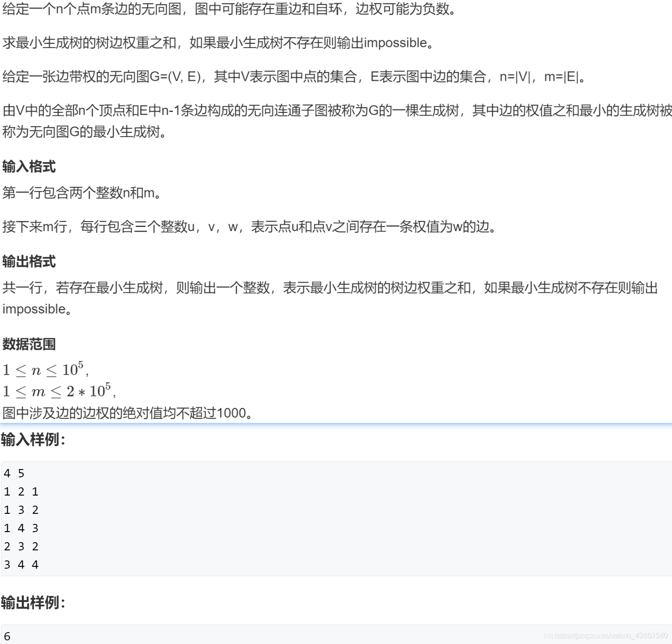Click the sentence about edge weights not exceeding 1000

click(127, 413)
